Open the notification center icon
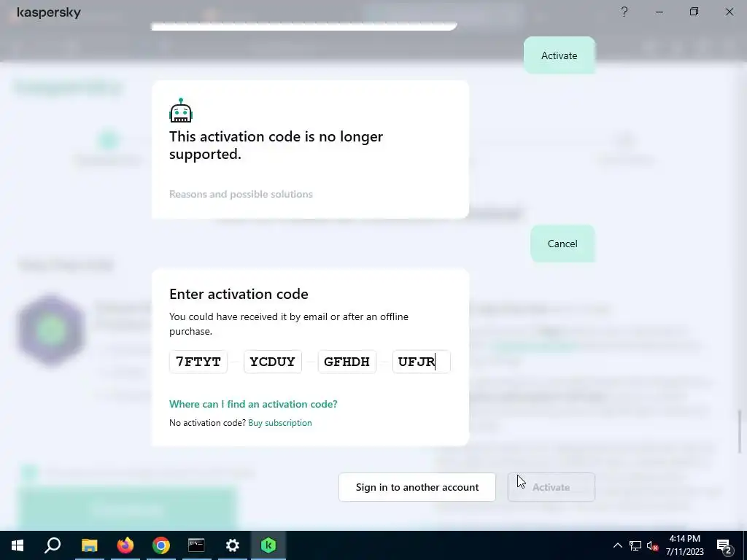Image resolution: width=747 pixels, height=560 pixels. [724, 546]
